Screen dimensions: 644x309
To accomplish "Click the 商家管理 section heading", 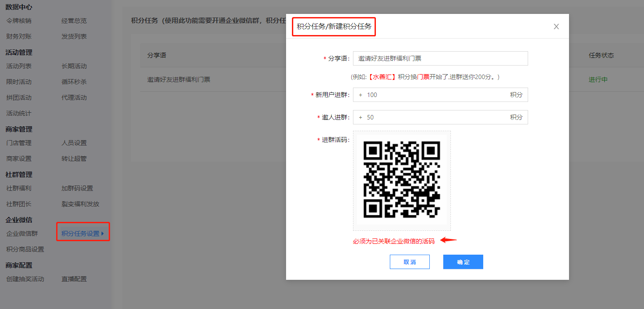I will [x=19, y=129].
